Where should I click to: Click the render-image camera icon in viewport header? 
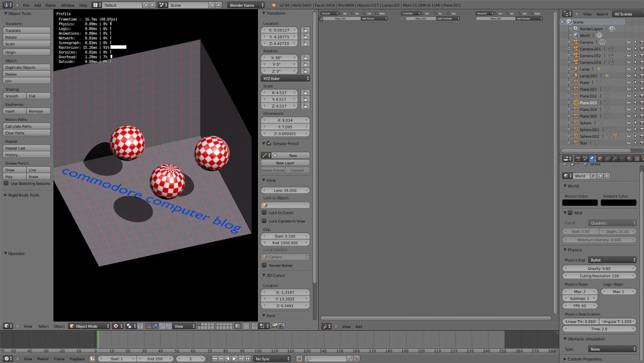click(274, 326)
